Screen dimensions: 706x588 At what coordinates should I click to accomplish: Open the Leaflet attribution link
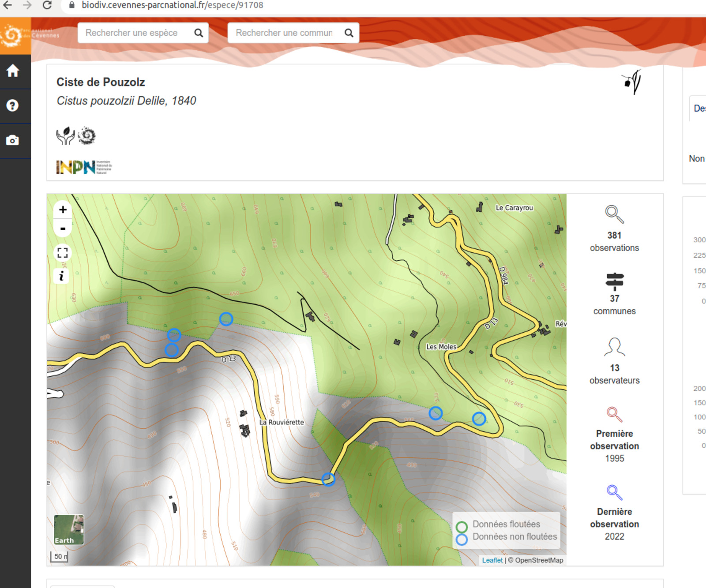[492, 560]
